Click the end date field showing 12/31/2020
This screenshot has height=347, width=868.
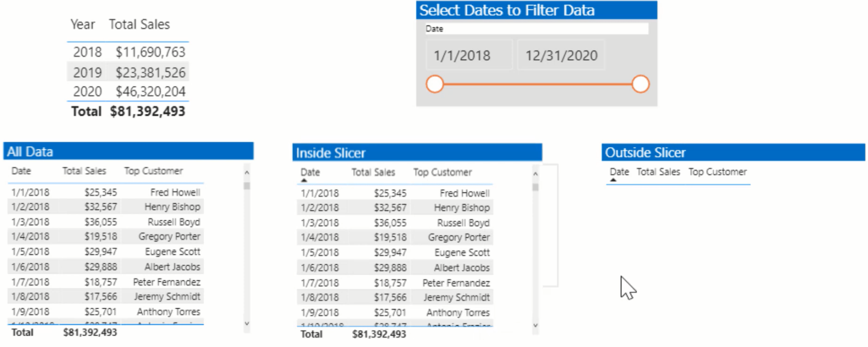tap(561, 55)
